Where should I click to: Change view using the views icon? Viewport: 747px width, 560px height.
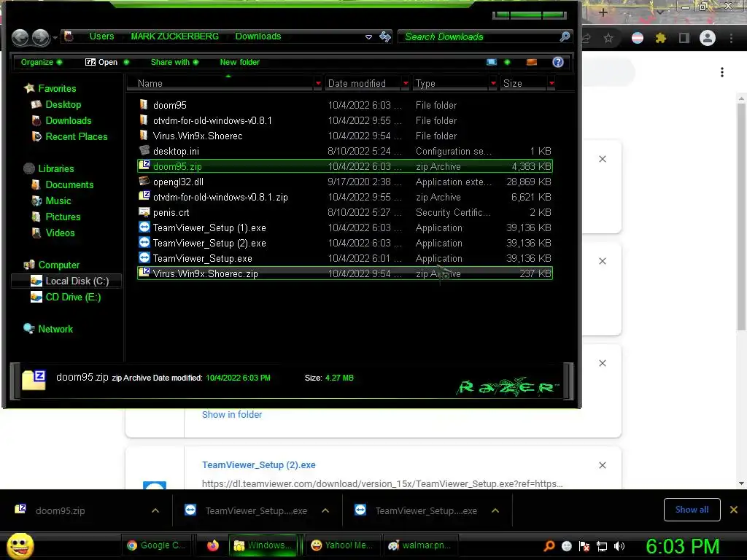coord(492,62)
